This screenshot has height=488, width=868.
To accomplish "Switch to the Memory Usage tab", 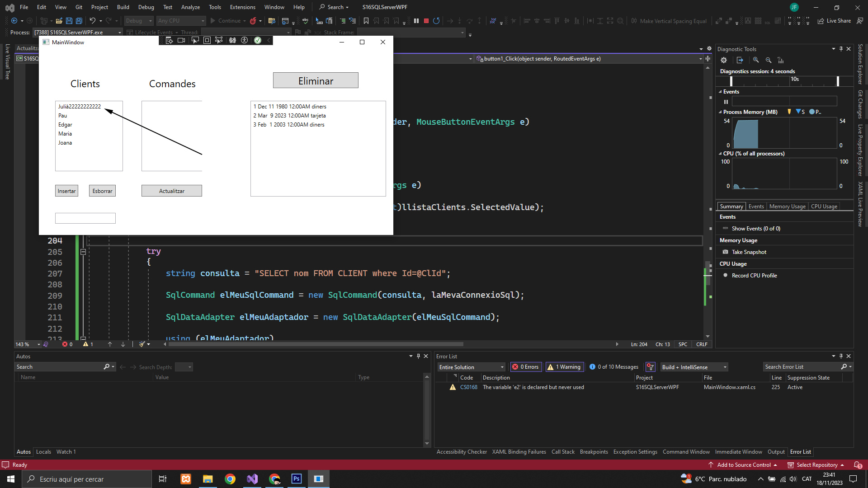I will 787,206.
